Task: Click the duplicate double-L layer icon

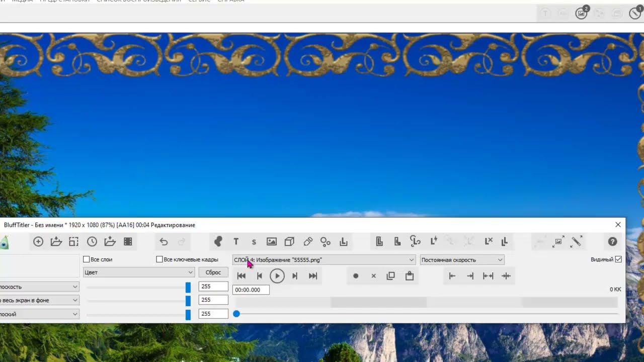Action: pos(505,242)
